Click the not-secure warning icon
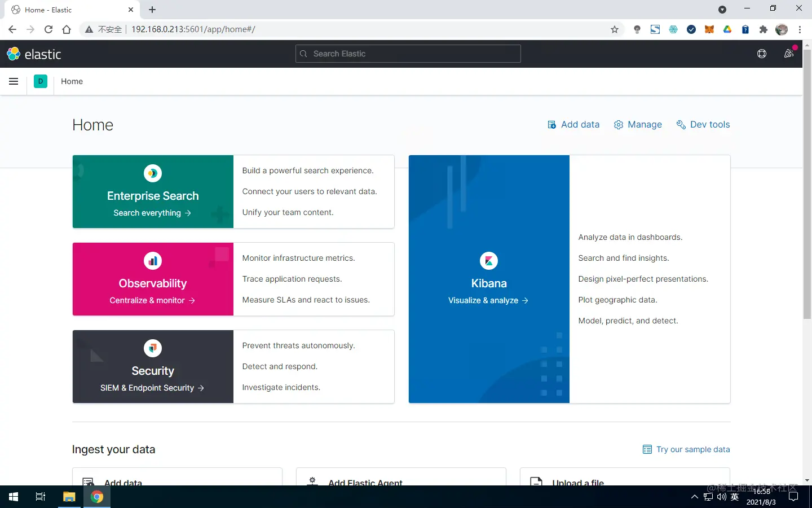 pyautogui.click(x=89, y=29)
